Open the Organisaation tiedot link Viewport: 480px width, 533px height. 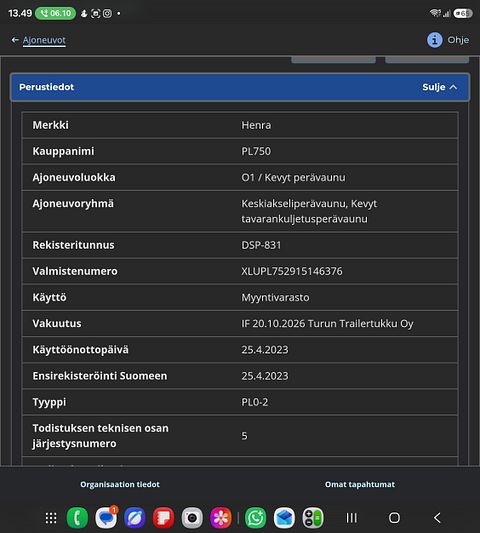point(120,484)
